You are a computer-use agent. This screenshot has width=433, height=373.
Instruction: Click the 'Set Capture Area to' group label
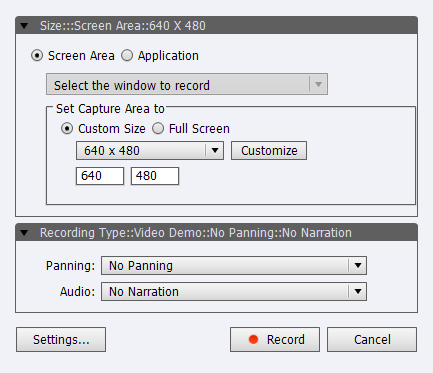click(x=110, y=109)
